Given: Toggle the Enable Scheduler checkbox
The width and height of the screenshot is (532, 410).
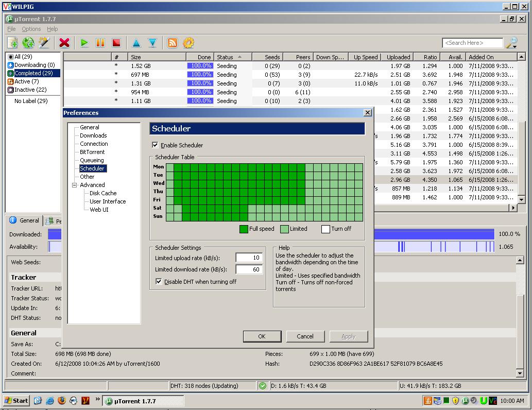Looking at the screenshot, I should point(155,145).
